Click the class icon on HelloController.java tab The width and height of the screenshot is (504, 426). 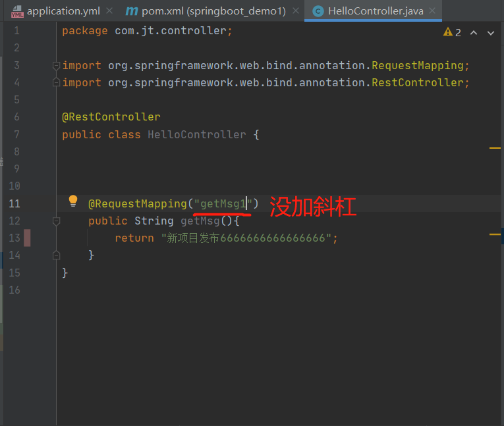point(318,12)
